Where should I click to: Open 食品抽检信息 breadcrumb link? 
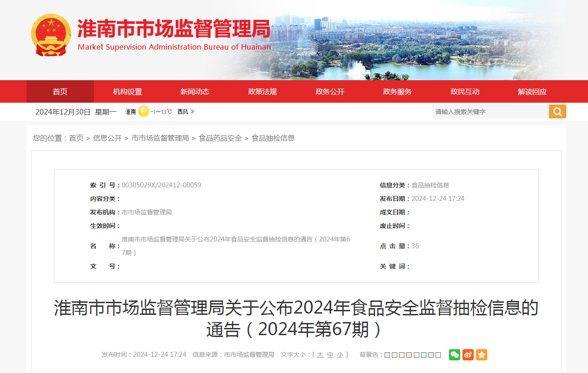pos(273,138)
